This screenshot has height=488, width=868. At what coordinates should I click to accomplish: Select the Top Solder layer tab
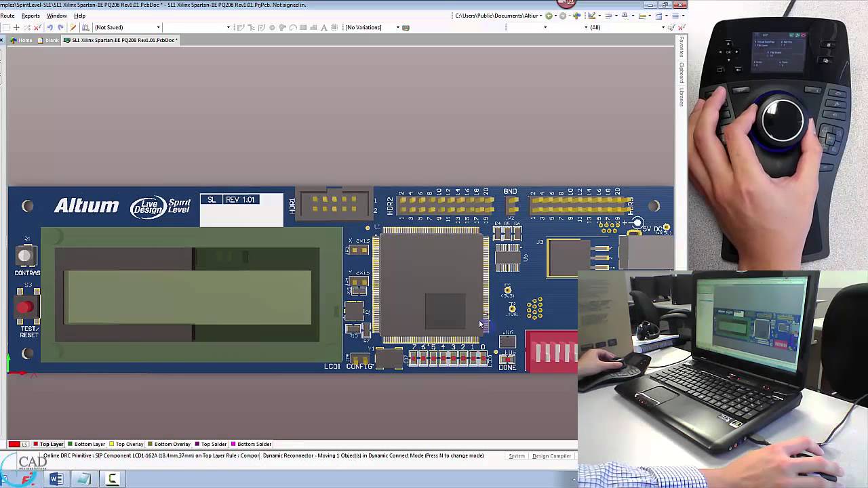[x=211, y=444]
